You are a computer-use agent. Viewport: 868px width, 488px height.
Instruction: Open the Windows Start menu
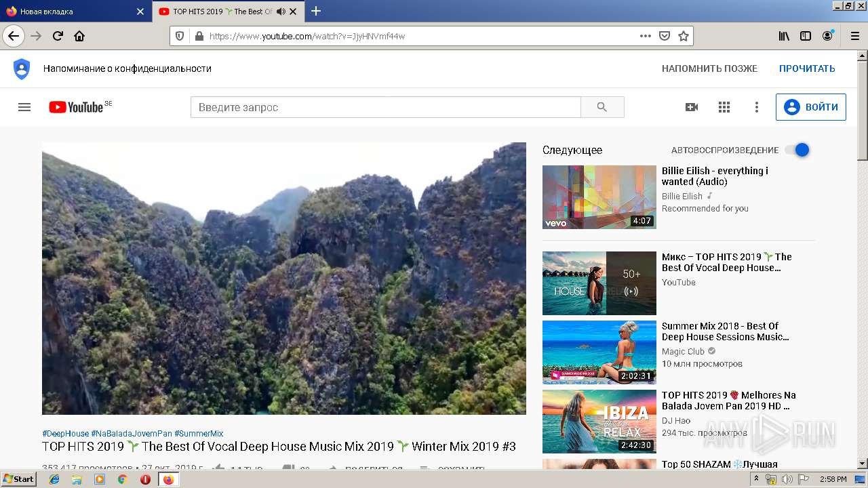click(19, 479)
